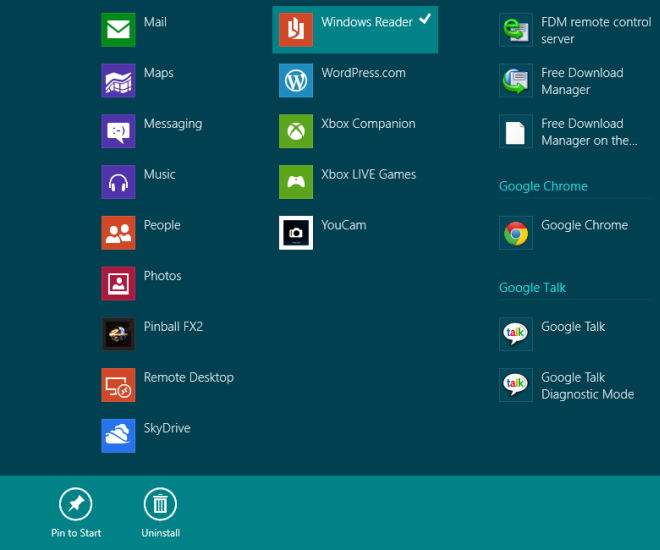The height and width of the screenshot is (550, 660).
Task: Open the WordPress.com icon
Action: coord(296,80)
